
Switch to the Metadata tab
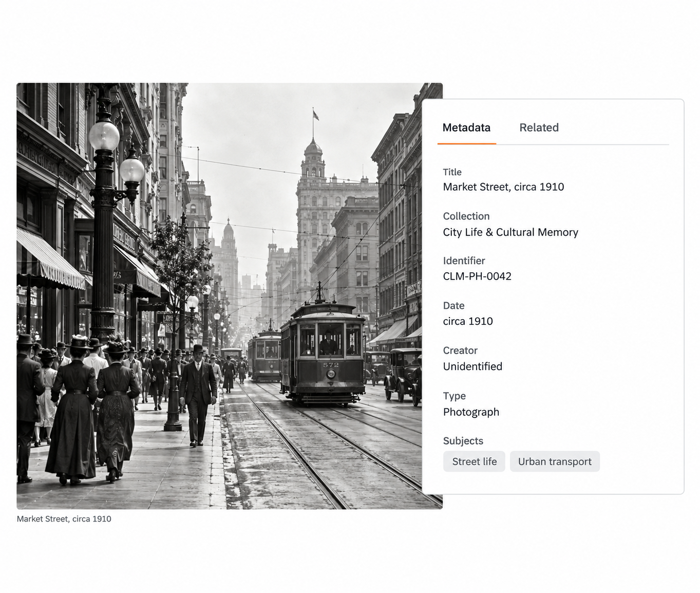click(x=466, y=127)
